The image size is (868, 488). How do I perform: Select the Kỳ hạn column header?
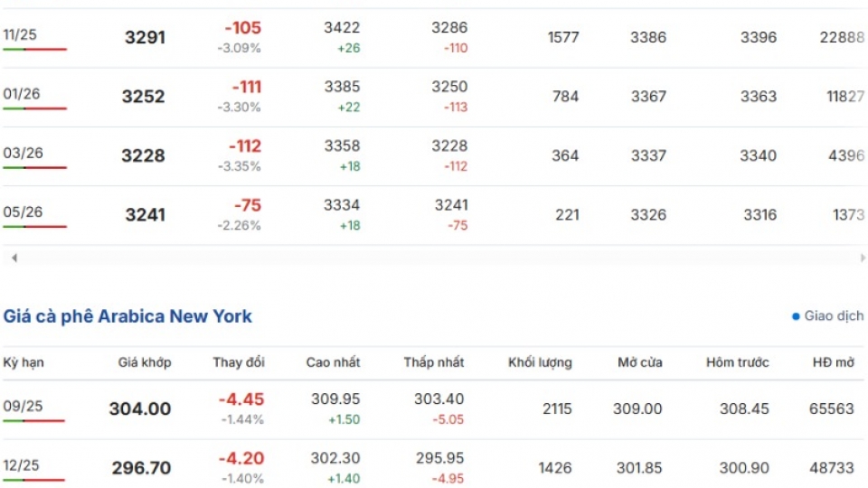(24, 362)
